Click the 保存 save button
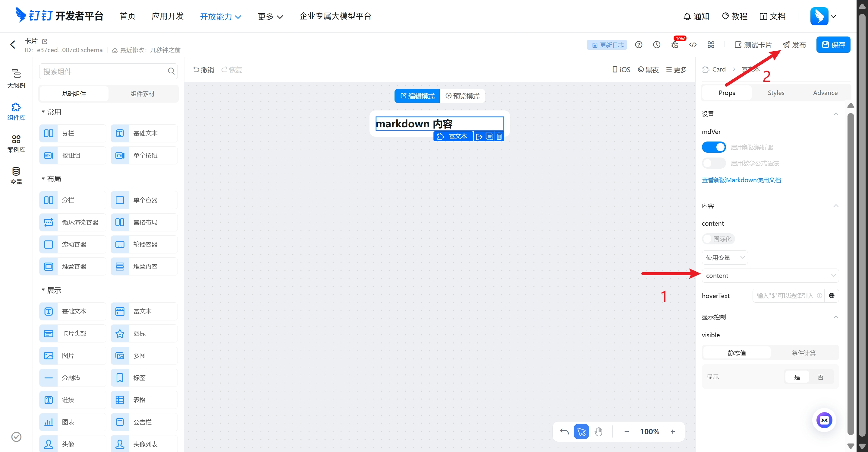 coord(833,45)
